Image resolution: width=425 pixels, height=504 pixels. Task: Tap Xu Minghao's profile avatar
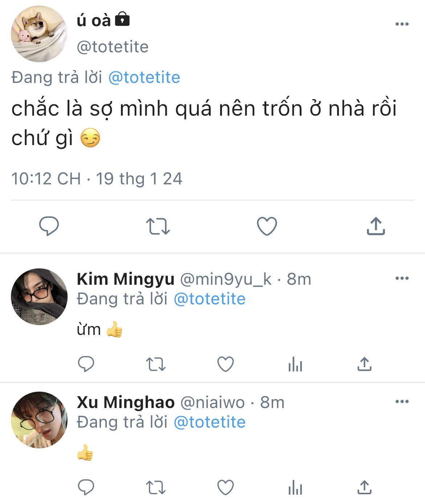tap(39, 420)
